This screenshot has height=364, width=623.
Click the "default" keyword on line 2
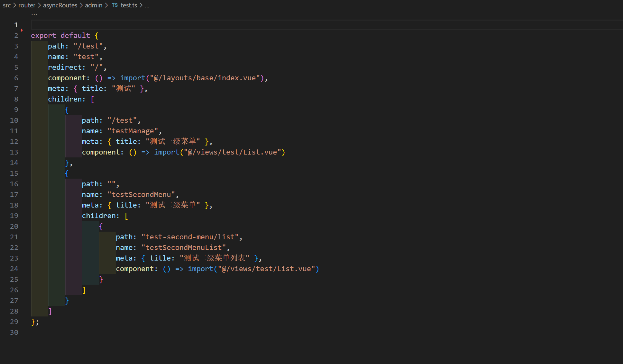tap(75, 35)
